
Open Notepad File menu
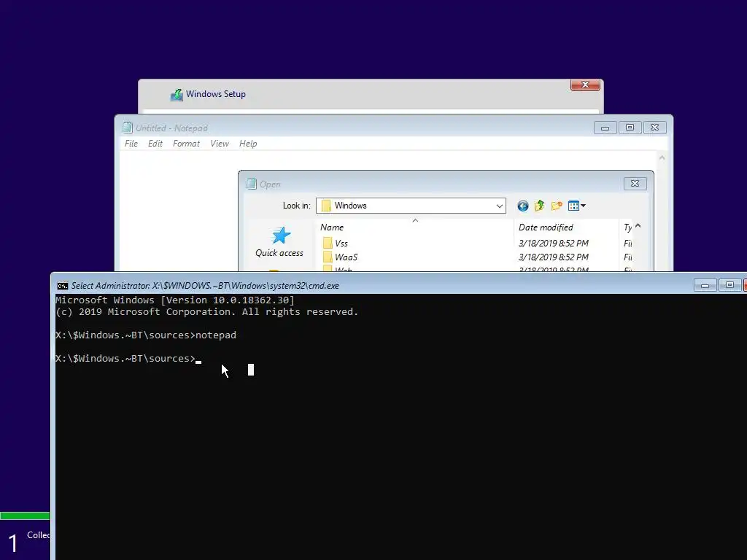131,144
